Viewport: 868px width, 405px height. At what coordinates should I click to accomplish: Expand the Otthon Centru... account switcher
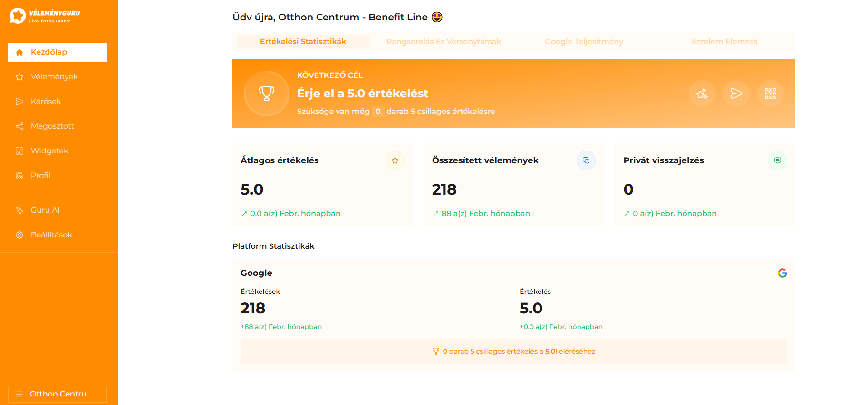click(58, 394)
